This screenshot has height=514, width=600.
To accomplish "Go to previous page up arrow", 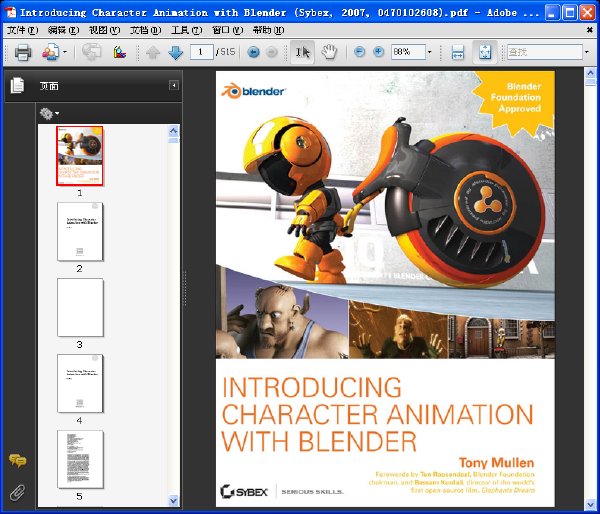I will (x=153, y=52).
